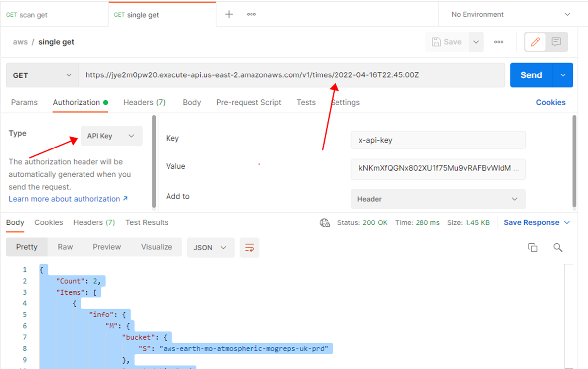This screenshot has height=369, width=588.
Task: Open the GET method dropdown
Action: (x=42, y=75)
